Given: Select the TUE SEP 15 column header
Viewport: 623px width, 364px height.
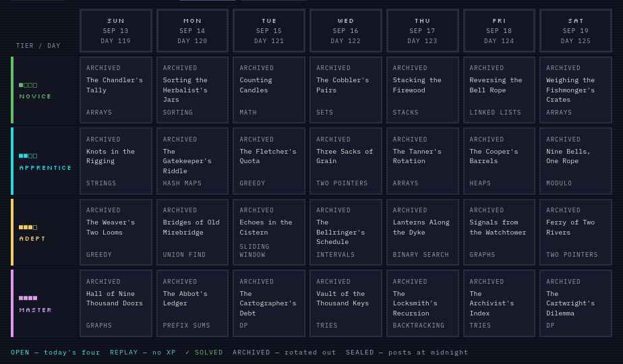Looking at the screenshot, I should (x=269, y=30).
